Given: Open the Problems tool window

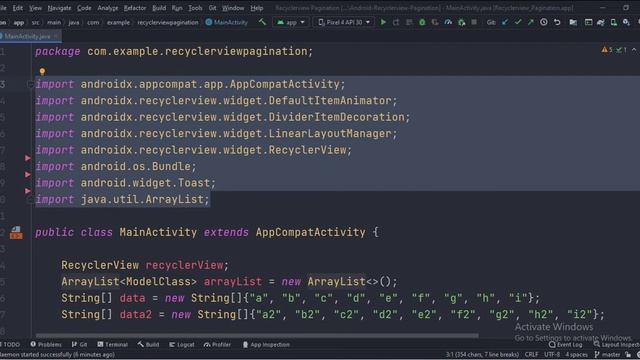Looking at the screenshot, I should (46, 344).
